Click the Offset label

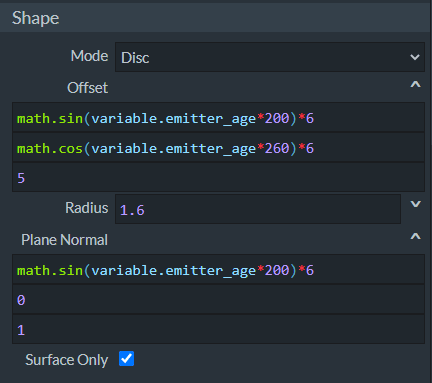(x=88, y=88)
